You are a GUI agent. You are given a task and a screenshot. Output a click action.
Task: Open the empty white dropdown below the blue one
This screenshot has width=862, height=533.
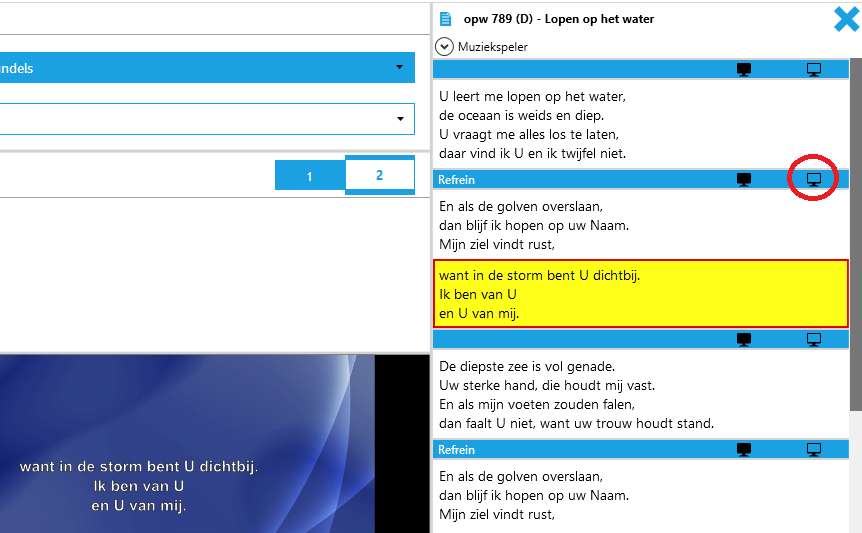coord(207,119)
